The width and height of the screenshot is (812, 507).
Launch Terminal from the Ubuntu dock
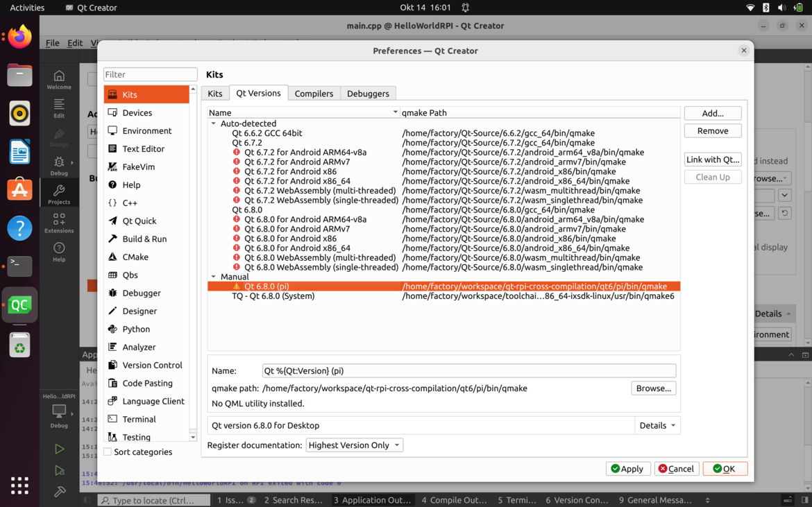[19, 266]
